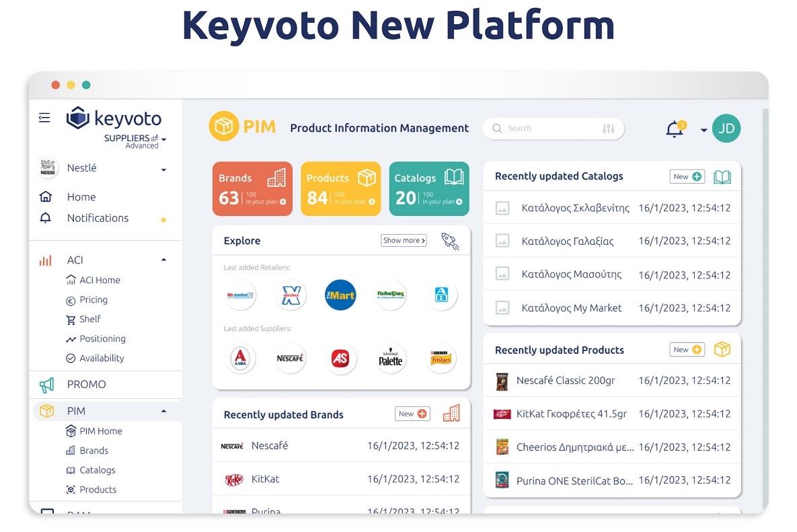Add more to Catalogs plan plus
This screenshot has width=797, height=532.
459,202
